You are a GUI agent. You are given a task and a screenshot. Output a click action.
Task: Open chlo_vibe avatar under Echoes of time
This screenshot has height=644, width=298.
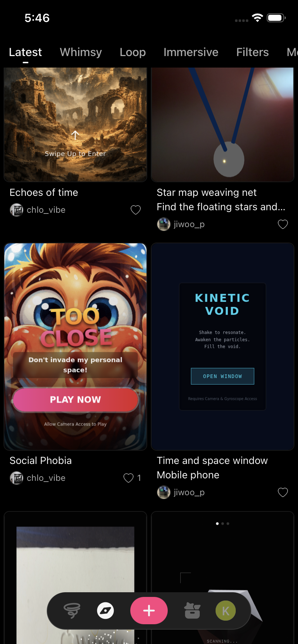17,210
